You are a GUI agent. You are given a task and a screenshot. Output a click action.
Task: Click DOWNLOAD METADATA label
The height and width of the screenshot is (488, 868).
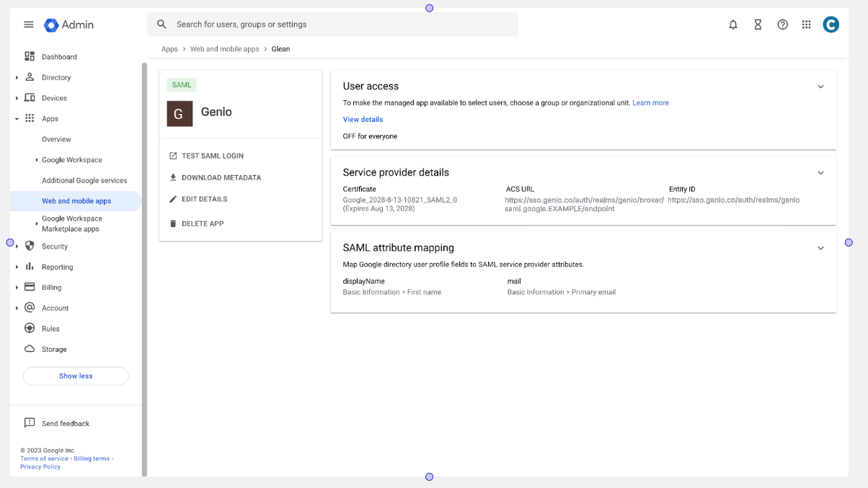[x=221, y=177]
